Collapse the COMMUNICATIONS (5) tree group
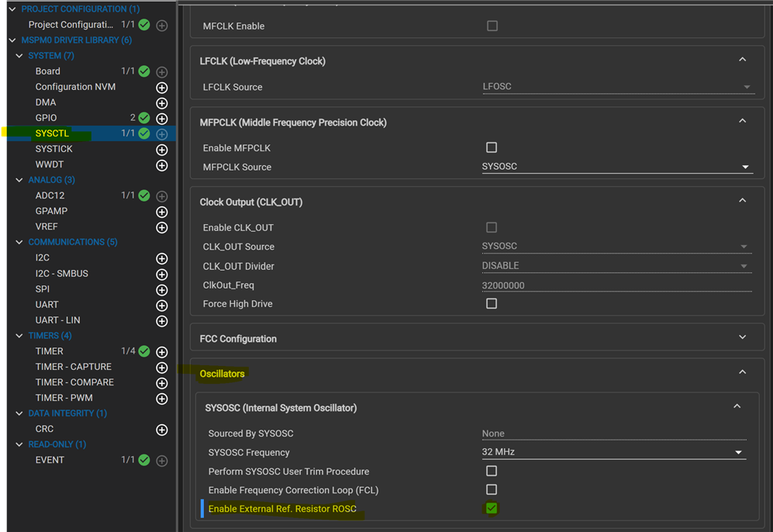This screenshot has width=773, height=532. [19, 242]
